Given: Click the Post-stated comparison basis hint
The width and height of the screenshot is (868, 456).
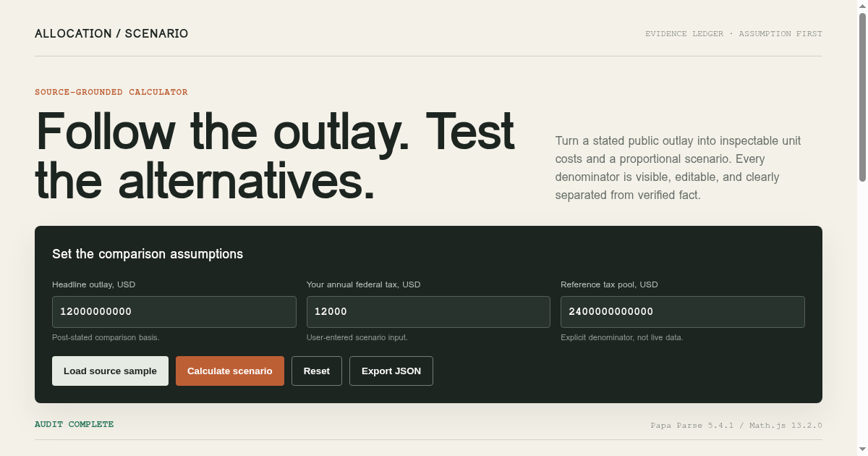Looking at the screenshot, I should [x=106, y=337].
